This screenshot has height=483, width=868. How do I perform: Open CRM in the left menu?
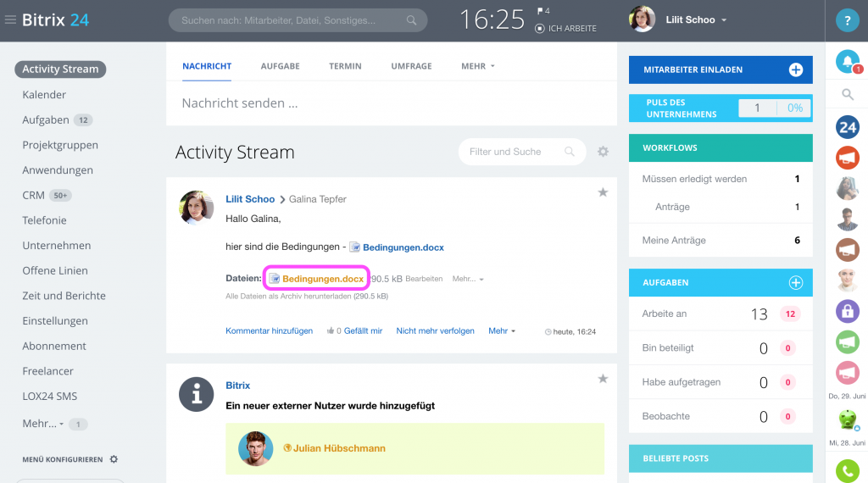(33, 195)
